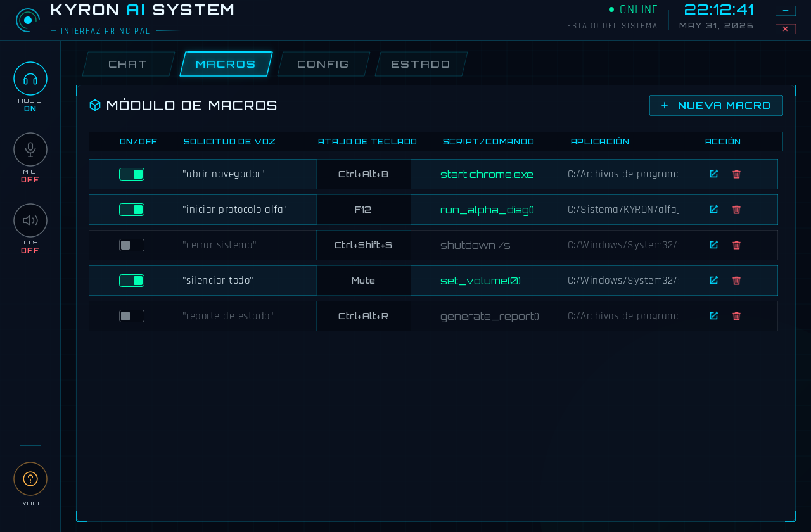Click the Módulo de Macros cube icon
The height and width of the screenshot is (532, 811).
[x=95, y=105]
